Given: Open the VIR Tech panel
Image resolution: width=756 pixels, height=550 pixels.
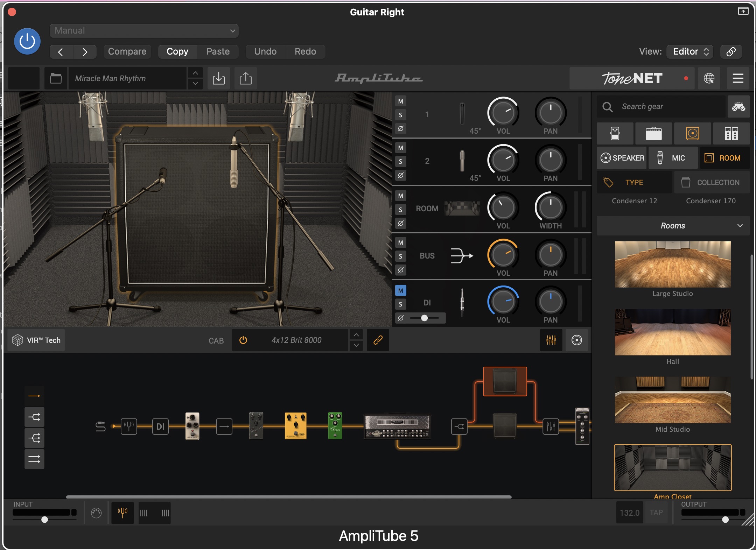Looking at the screenshot, I should click(36, 340).
